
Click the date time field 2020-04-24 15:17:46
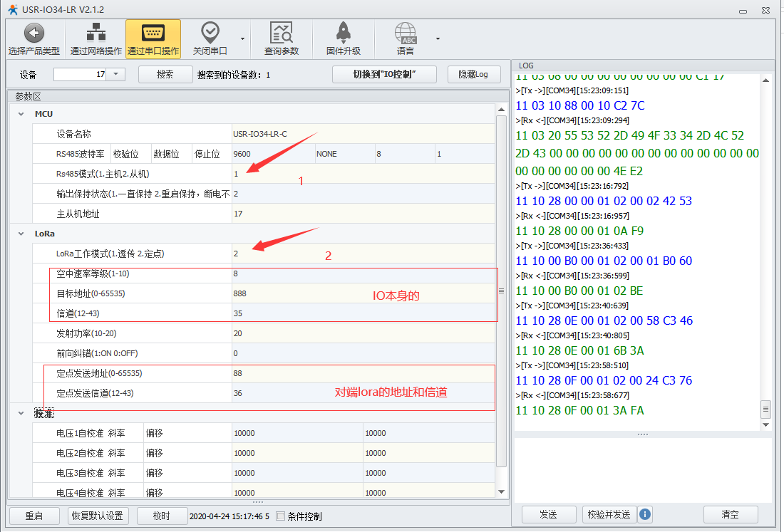229,516
